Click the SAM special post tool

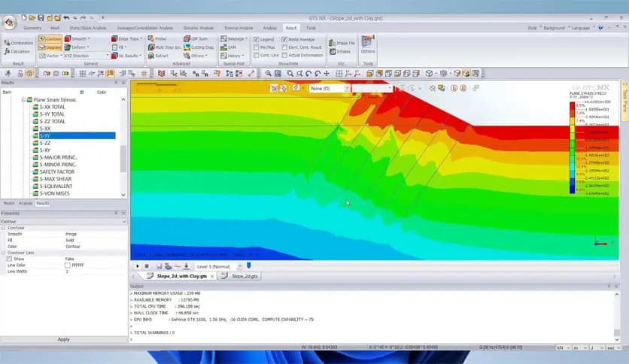[229, 47]
